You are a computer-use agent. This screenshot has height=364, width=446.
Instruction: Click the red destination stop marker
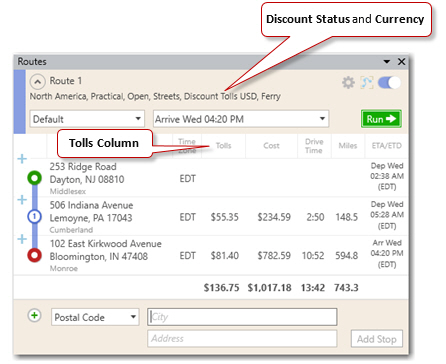(35, 255)
